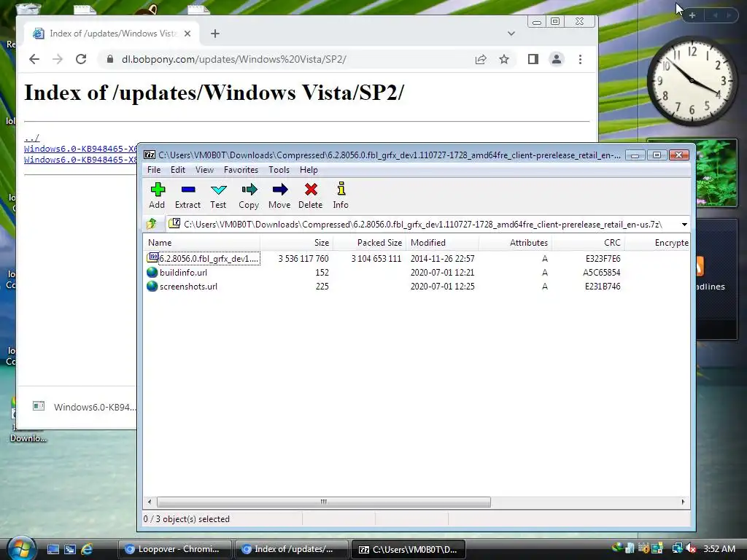The image size is (747, 560).
Task: Click the slideshow gadget photo thumbnail
Action: (716, 173)
